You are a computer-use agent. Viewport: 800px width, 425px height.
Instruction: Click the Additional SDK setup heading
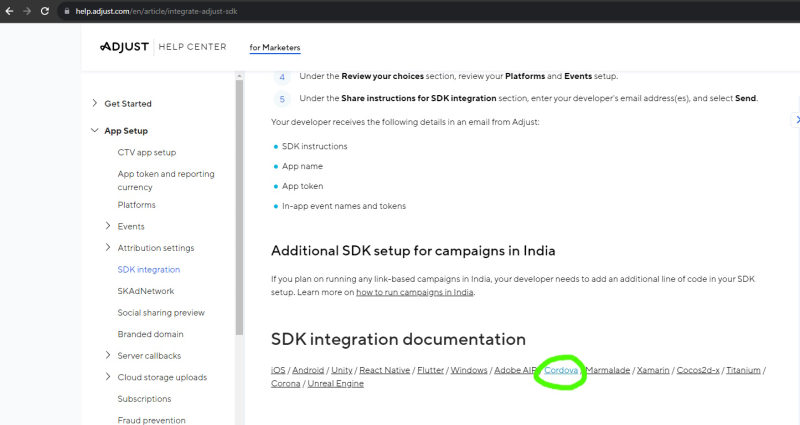click(413, 251)
